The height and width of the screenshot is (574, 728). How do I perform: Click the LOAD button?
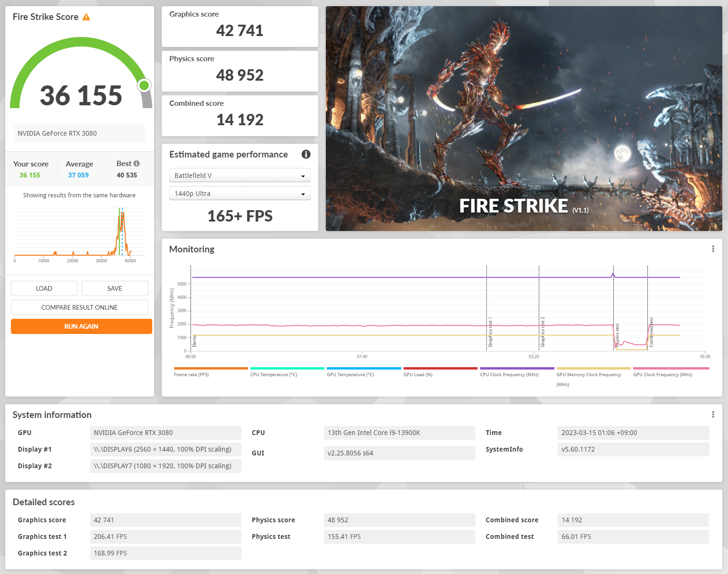(44, 288)
